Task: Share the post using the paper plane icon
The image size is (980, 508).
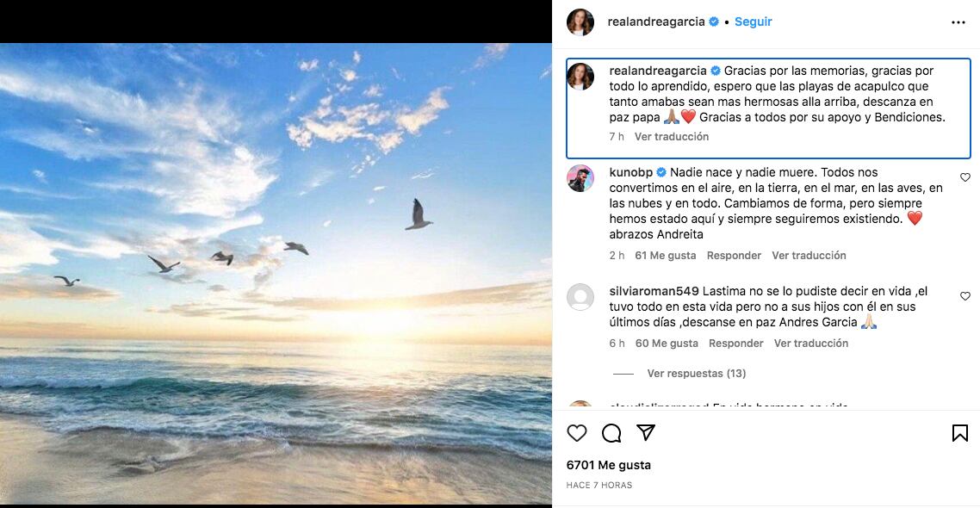Action: [646, 433]
